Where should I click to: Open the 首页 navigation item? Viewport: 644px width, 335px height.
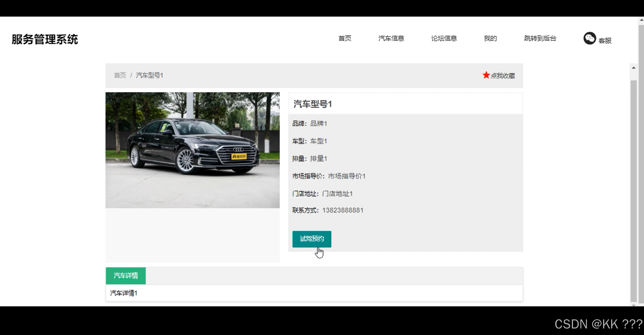click(x=345, y=38)
